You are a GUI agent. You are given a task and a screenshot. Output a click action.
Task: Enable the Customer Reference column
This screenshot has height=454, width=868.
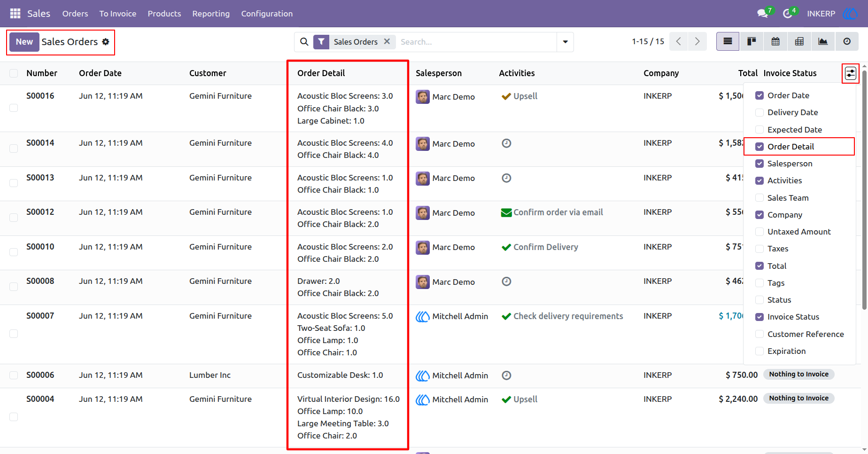click(x=759, y=334)
